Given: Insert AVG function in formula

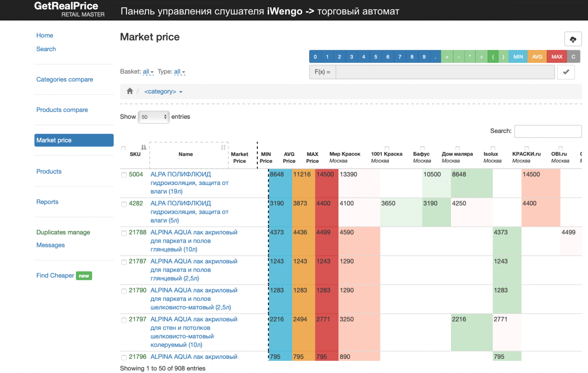Looking at the screenshot, I should coord(537,57).
